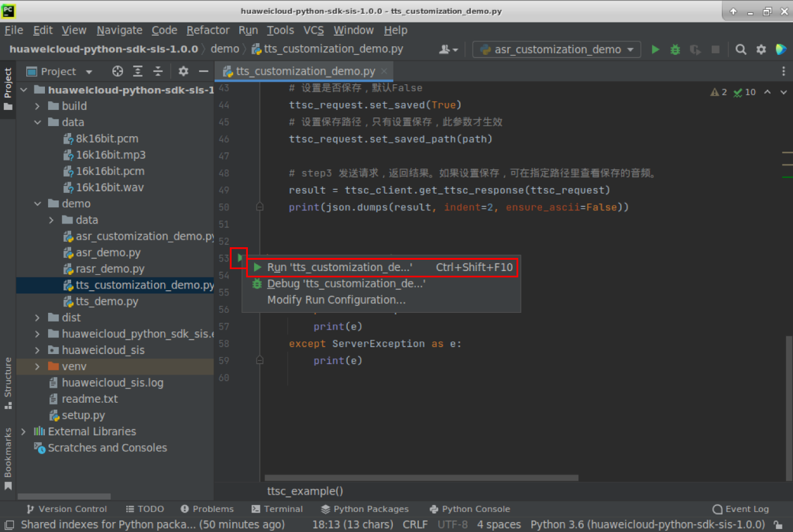
Task: Run the selected configuration with green play button
Action: (x=655, y=49)
